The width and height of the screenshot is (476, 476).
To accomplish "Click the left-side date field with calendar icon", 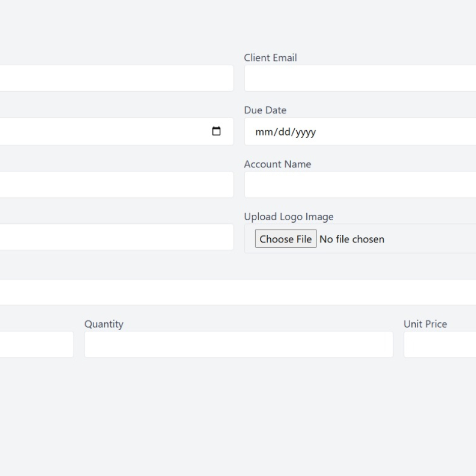I will coord(101,131).
